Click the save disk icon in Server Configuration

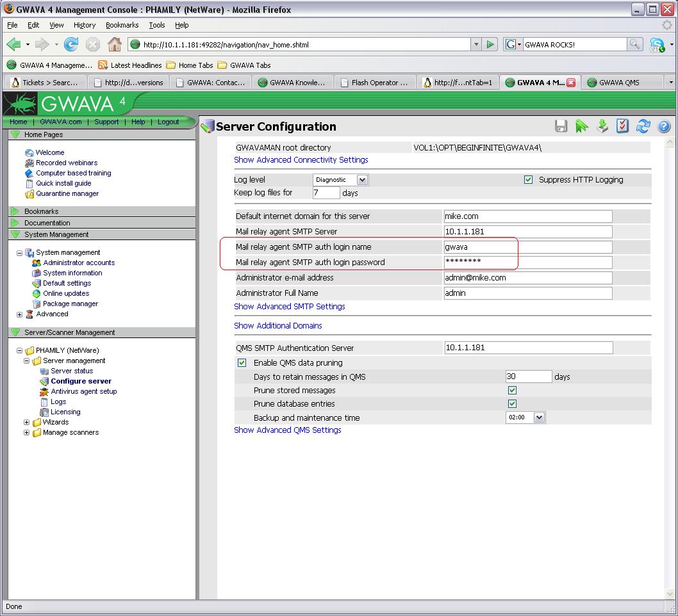pyautogui.click(x=561, y=126)
